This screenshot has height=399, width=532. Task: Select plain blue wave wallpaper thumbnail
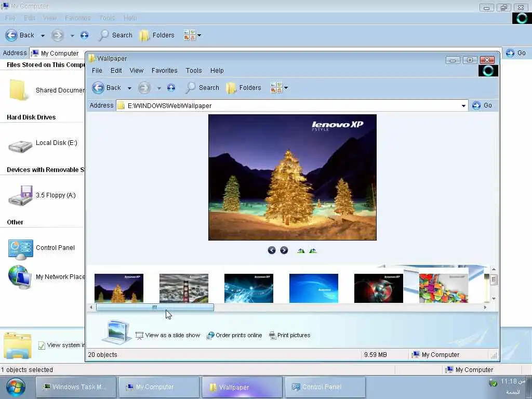click(x=314, y=288)
